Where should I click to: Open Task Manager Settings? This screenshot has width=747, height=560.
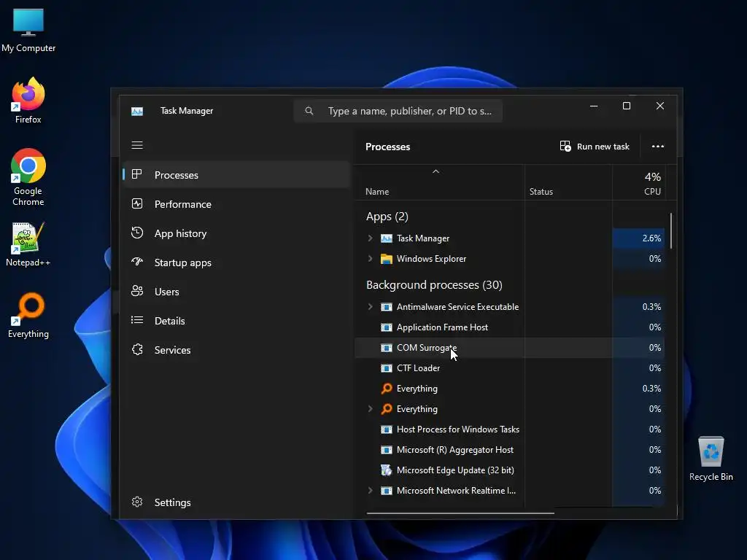(x=237, y=502)
